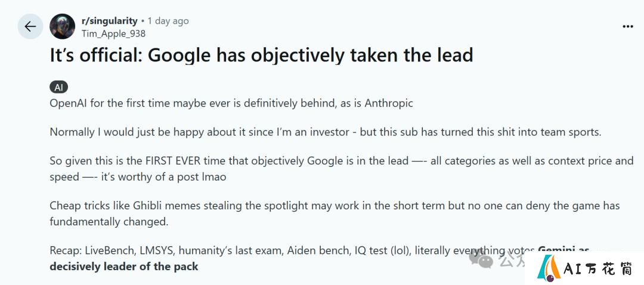Click the colorful AI万花筒 logo icon
This screenshot has height=285, width=644.
click(549, 268)
